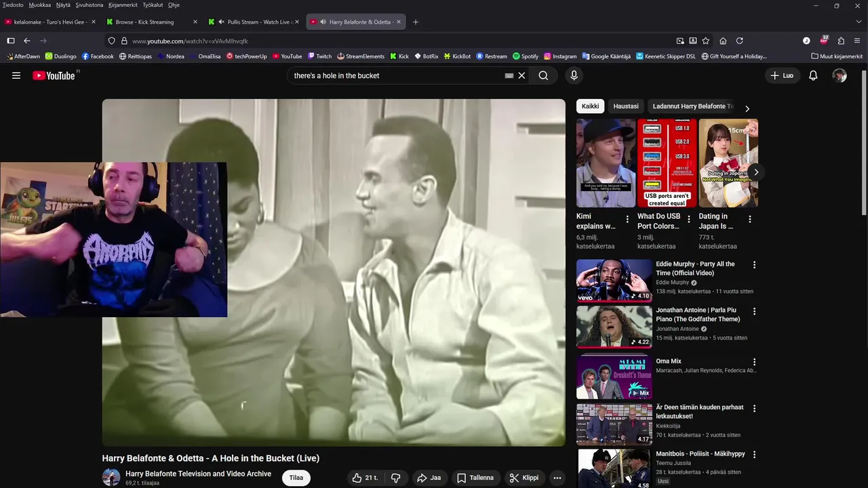Open options for Eddie Murphy video
The width and height of the screenshot is (868, 488).
(754, 265)
